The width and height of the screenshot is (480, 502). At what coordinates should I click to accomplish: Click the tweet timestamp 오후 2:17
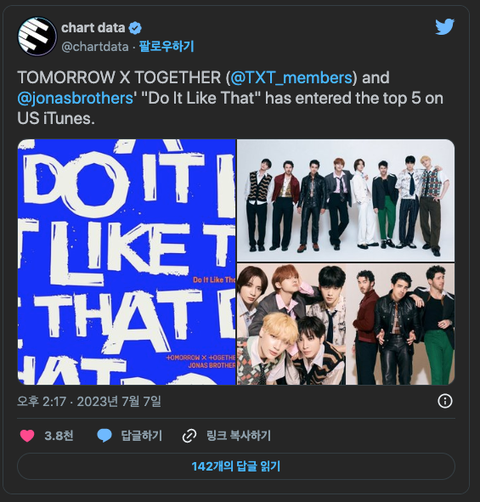click(x=42, y=401)
